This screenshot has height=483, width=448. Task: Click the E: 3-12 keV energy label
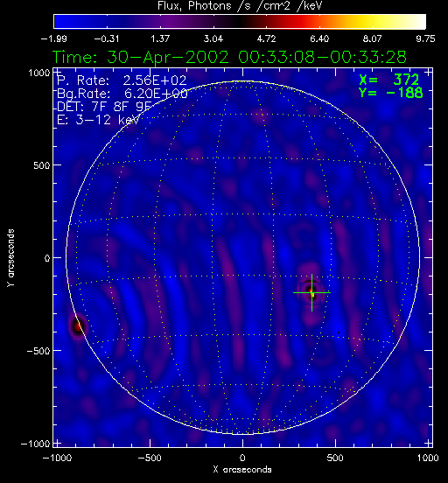[98, 120]
